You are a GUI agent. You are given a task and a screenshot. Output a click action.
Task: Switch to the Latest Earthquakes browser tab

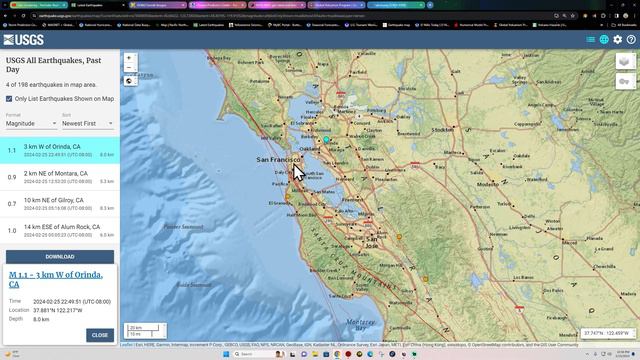click(97, 5)
